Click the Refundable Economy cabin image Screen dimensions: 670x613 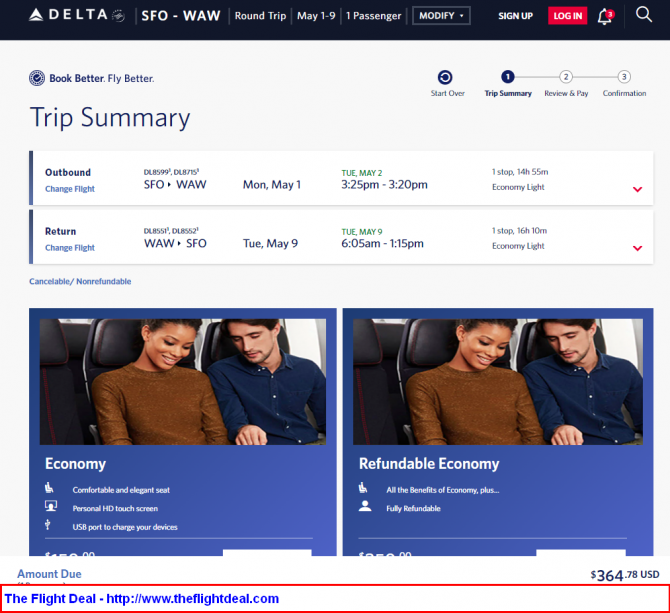(x=498, y=381)
